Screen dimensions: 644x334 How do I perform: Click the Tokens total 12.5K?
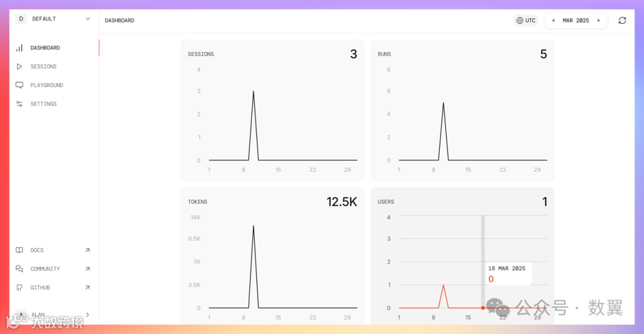tap(342, 202)
